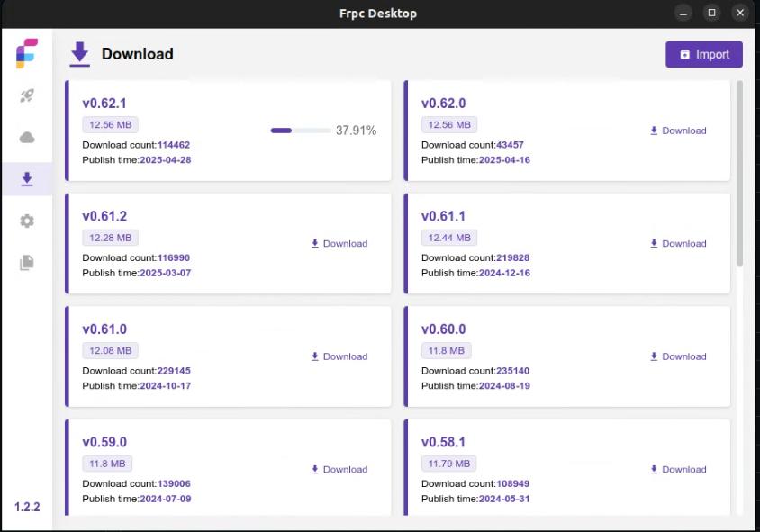The image size is (760, 532).
Task: Click publish time 2024-08-19
Action: pos(504,385)
